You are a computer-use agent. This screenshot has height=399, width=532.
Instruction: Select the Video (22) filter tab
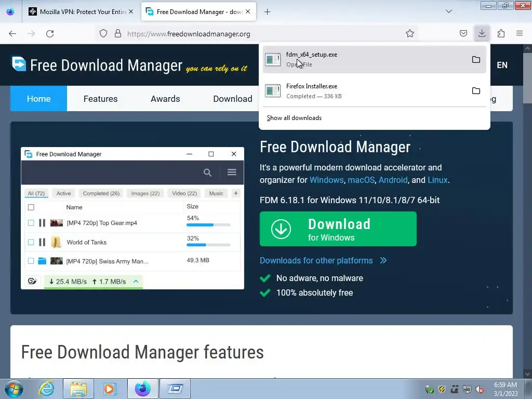tap(184, 193)
